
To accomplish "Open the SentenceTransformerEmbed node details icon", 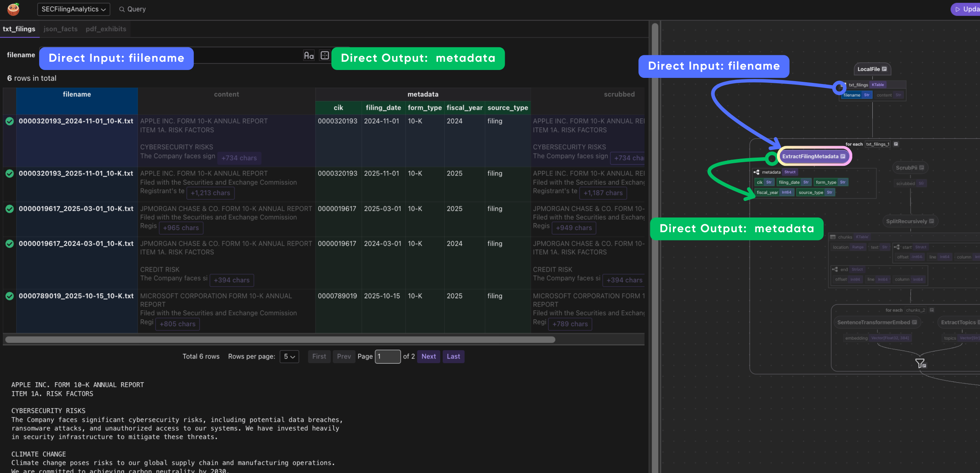I will click(x=915, y=322).
